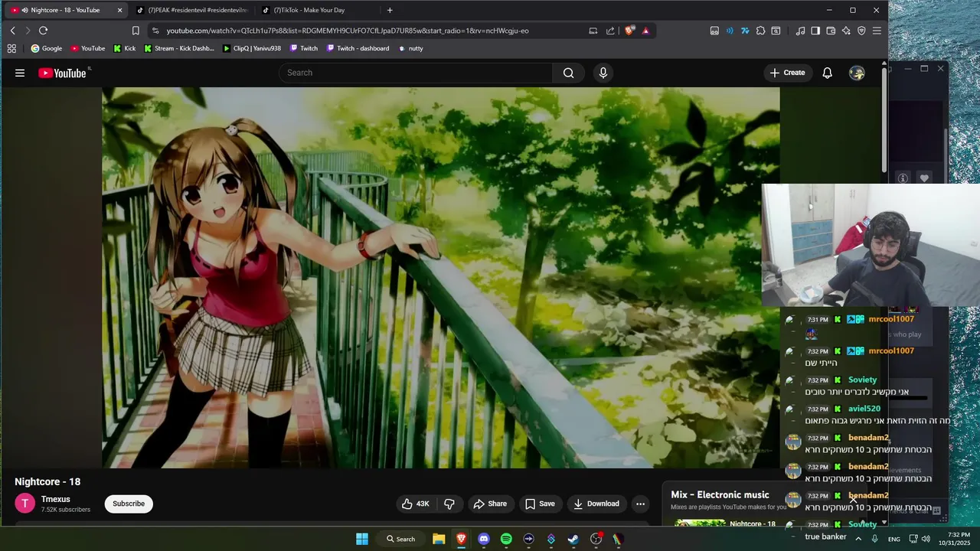
Task: Close the Nightcore - 18 tab
Action: tap(119, 10)
